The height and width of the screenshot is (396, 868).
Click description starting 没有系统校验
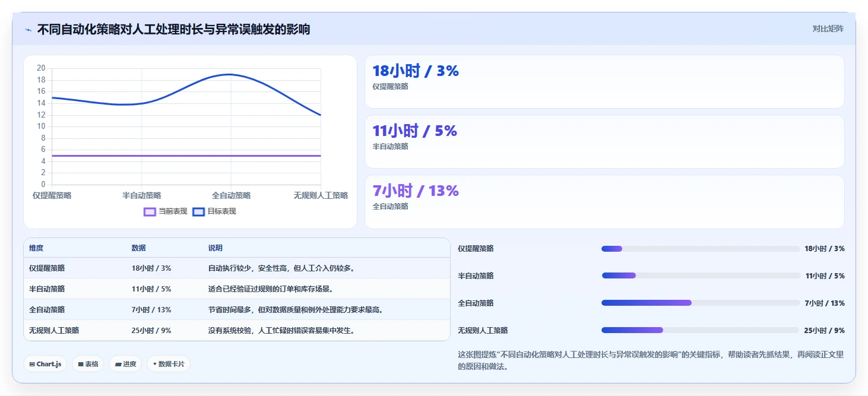(281, 331)
